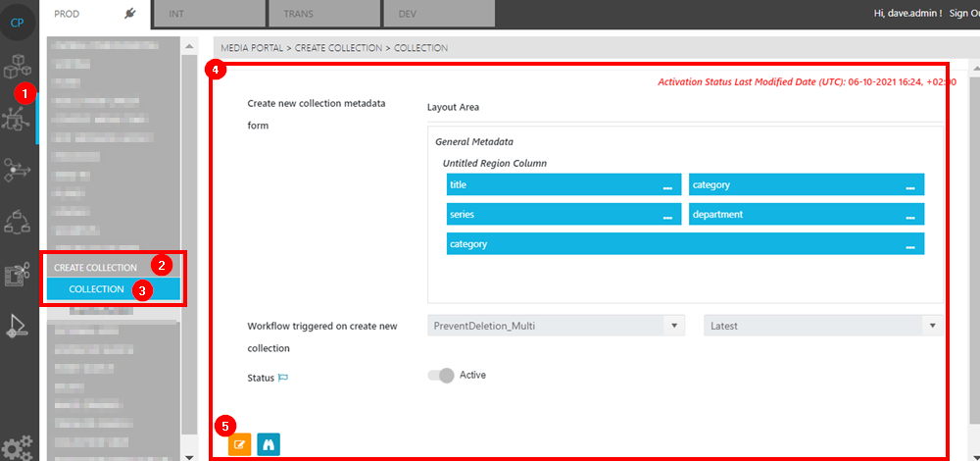Click the CP logo icon
Screen dimensions: 980x461
coord(18,23)
